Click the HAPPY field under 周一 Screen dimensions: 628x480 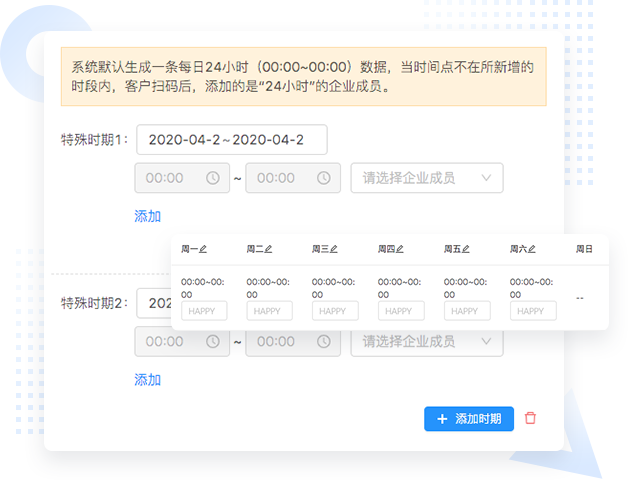tap(204, 311)
